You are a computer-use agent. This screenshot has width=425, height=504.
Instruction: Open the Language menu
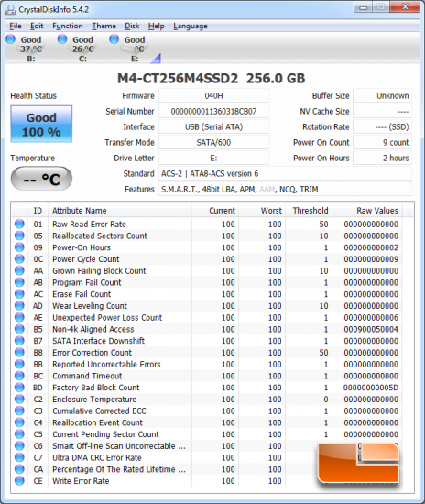tap(191, 26)
